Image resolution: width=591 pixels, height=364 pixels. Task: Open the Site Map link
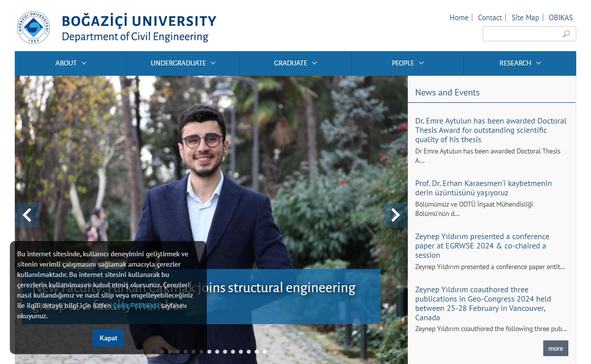pyautogui.click(x=525, y=18)
